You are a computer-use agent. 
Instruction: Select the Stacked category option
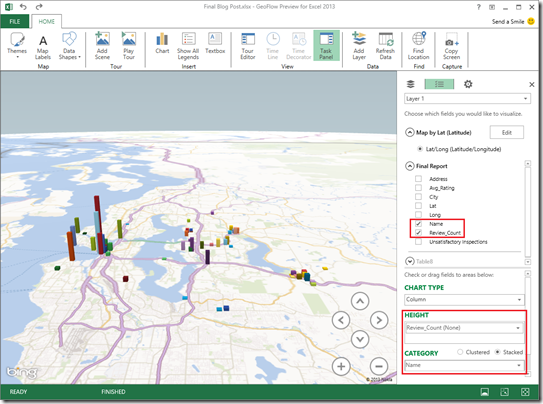497,352
